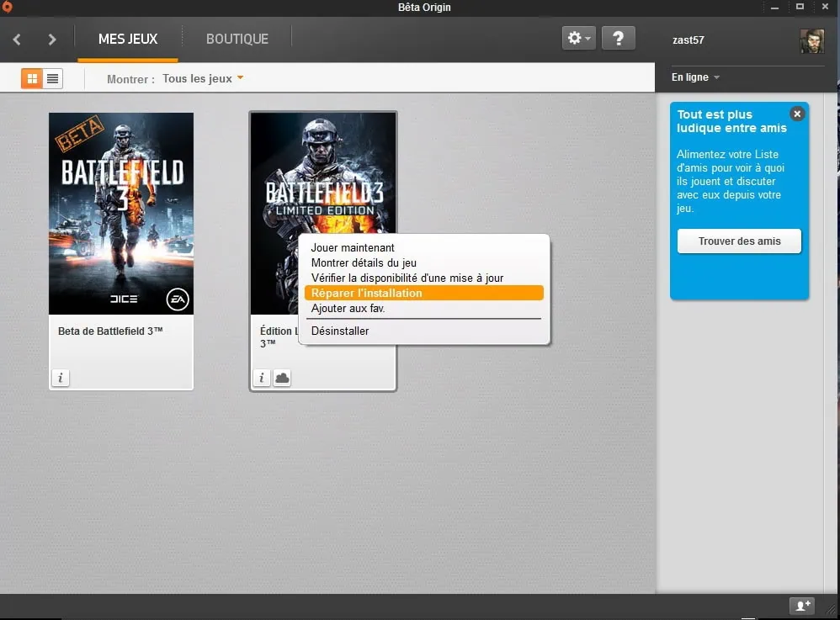Viewport: 840px width, 620px height.
Task: Open info icon on Battlefield 3 Beta
Action: [60, 378]
